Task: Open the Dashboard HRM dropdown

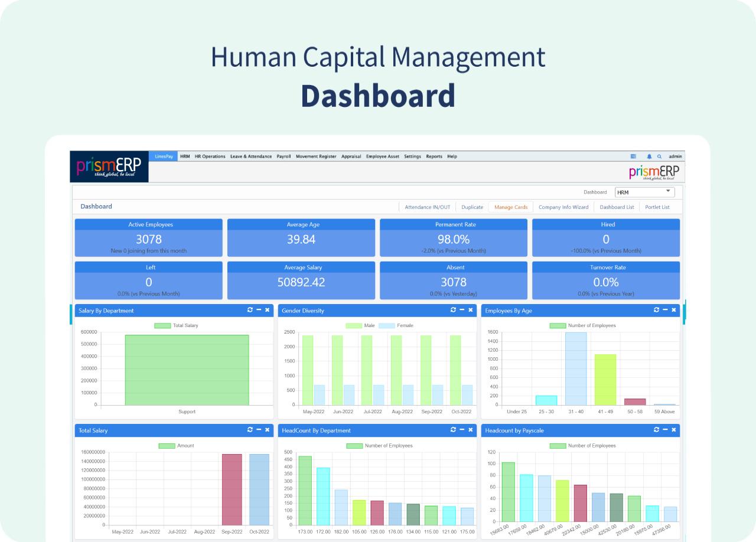Action: [x=644, y=192]
